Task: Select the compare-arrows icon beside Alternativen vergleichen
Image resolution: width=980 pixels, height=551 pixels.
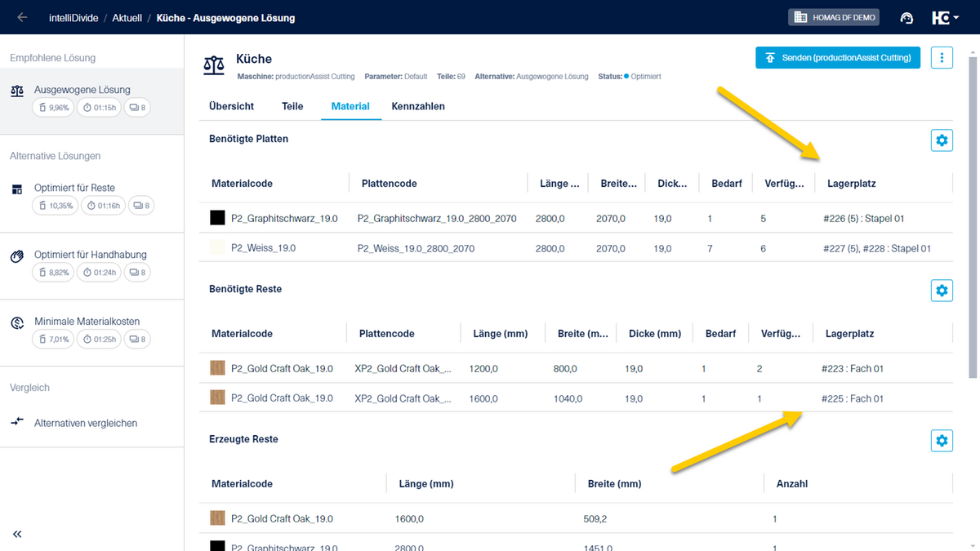Action: (x=17, y=423)
